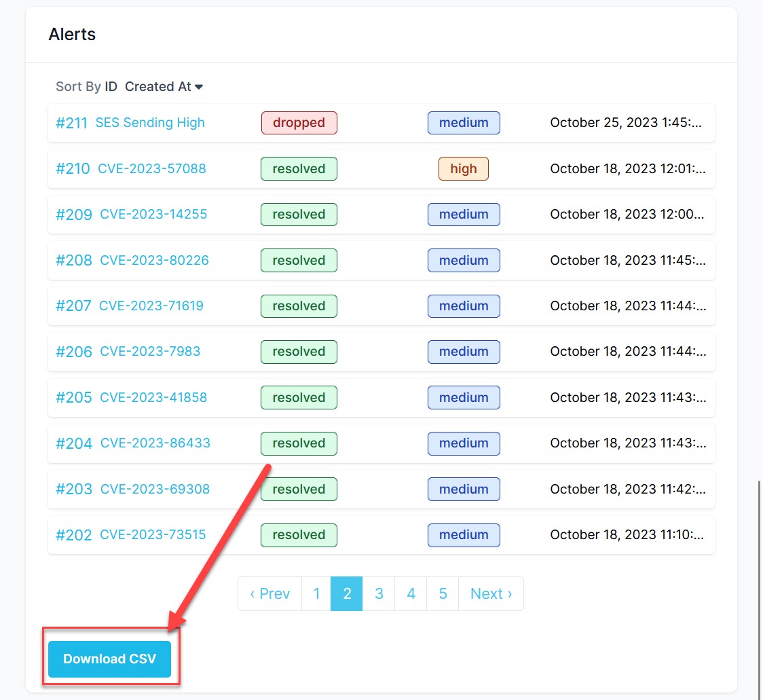Click the dropped status badge
The width and height of the screenshot is (763, 700).
[299, 123]
